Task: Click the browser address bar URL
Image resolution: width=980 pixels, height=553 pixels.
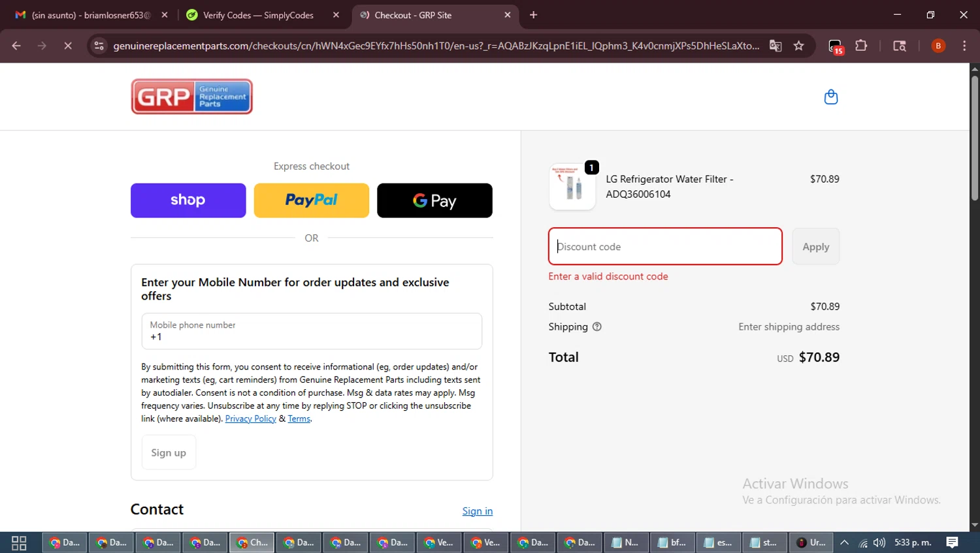Action: pos(436,46)
